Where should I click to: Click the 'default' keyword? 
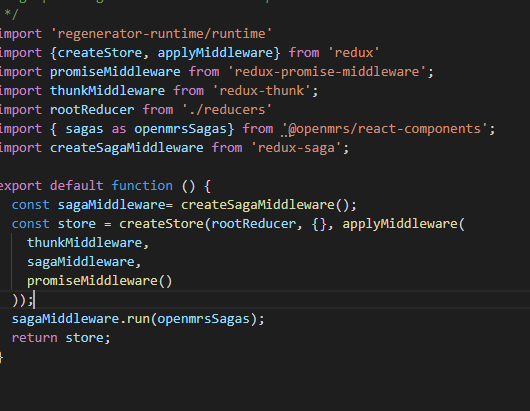(77, 186)
